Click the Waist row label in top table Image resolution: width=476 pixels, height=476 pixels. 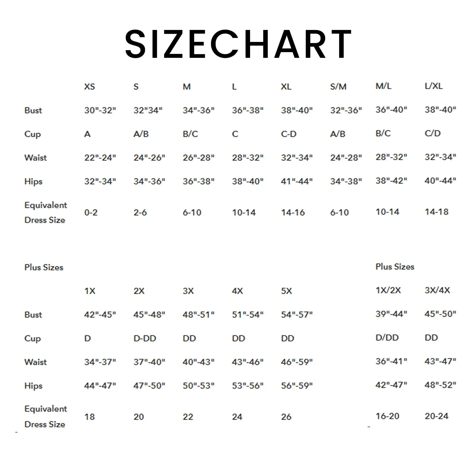(x=35, y=158)
